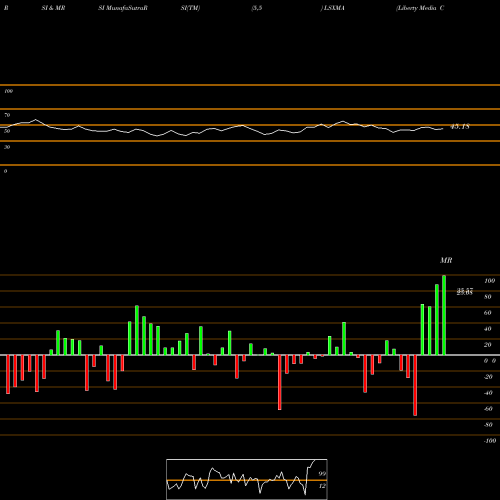Click the MR axis label -100
Image resolution: width=500 pixels, height=500 pixels.
coord(490,441)
